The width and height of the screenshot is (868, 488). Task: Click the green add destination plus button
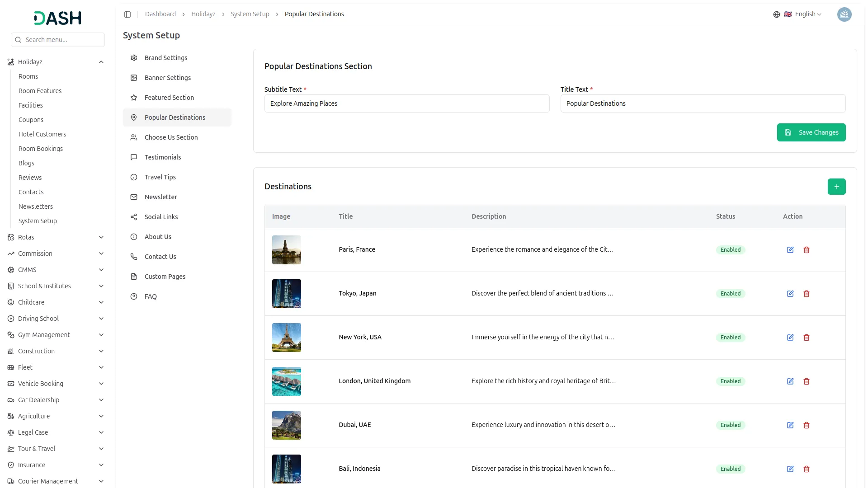tap(836, 187)
